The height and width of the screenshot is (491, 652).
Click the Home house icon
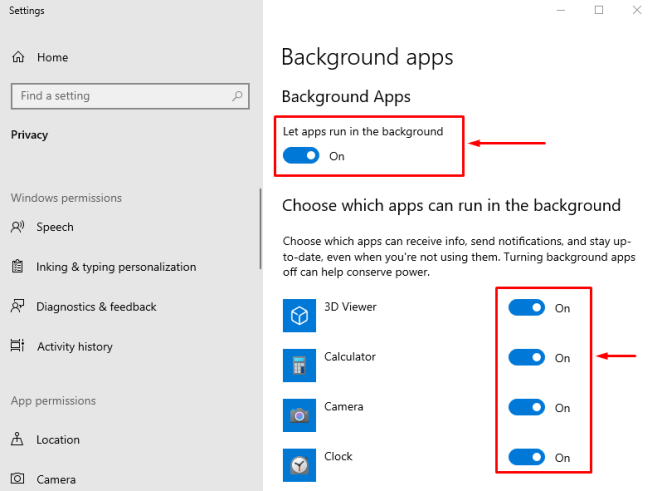click(x=18, y=57)
